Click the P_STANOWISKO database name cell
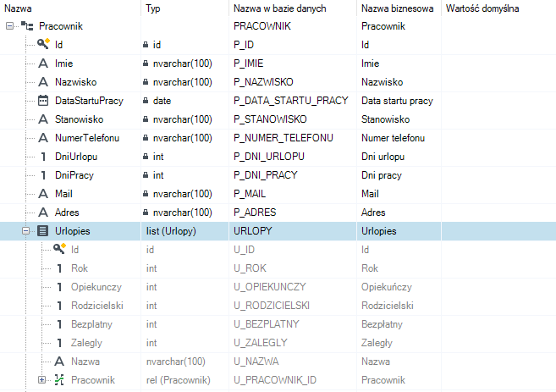Screen dimensions: 556x392 click(x=293, y=119)
